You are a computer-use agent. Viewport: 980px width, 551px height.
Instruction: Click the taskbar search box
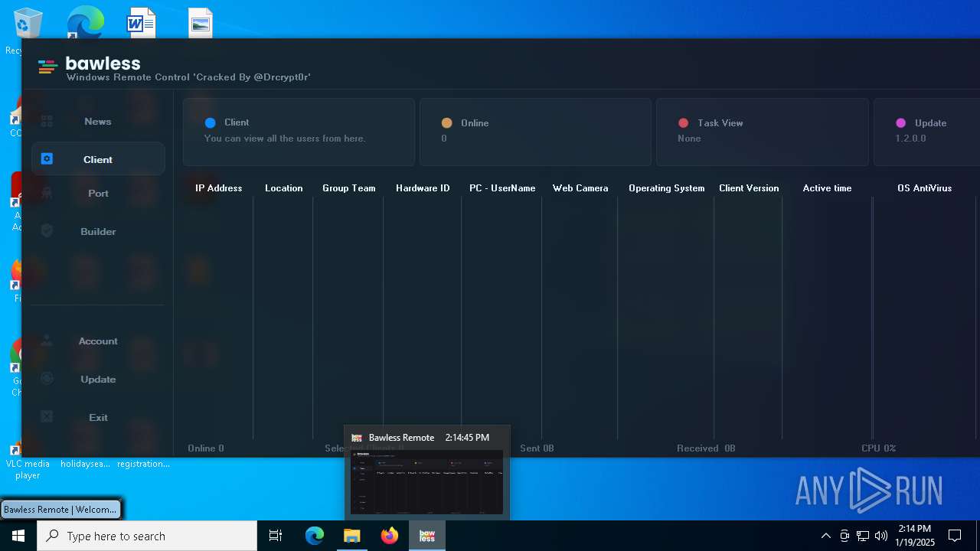pos(147,536)
